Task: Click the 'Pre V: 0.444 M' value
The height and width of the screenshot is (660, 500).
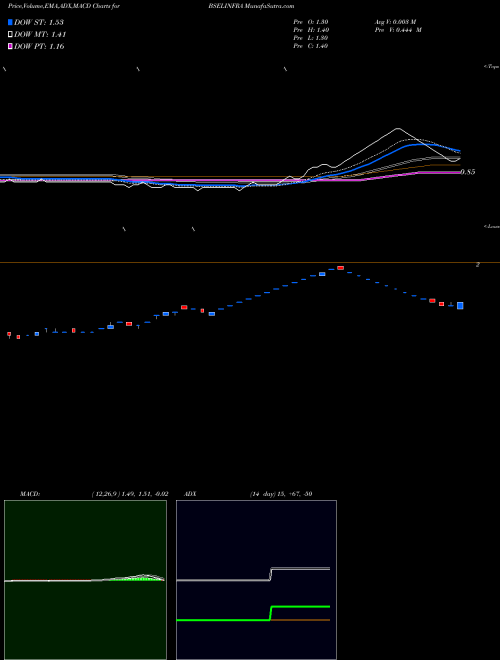Action: (x=398, y=30)
